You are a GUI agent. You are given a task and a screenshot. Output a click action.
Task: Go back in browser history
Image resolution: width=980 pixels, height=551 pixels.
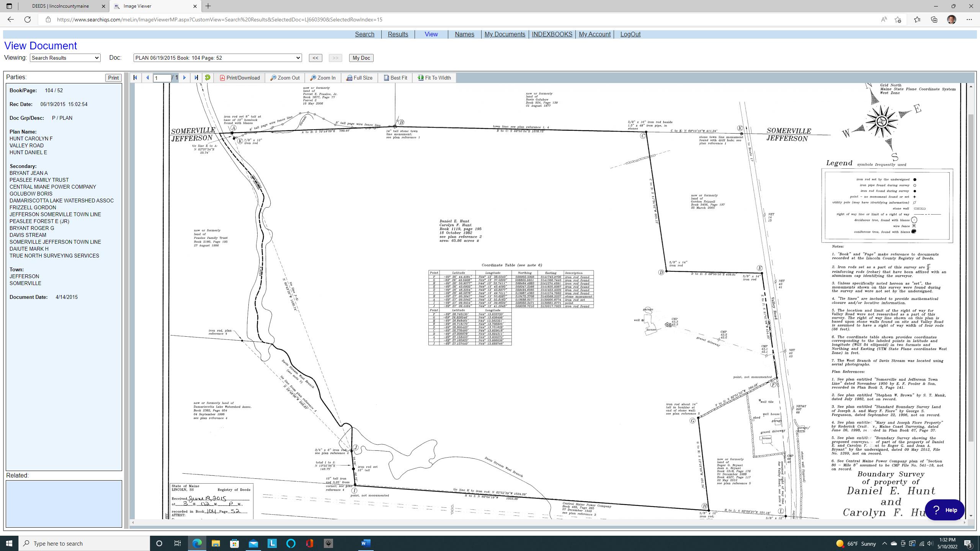pyautogui.click(x=10, y=20)
